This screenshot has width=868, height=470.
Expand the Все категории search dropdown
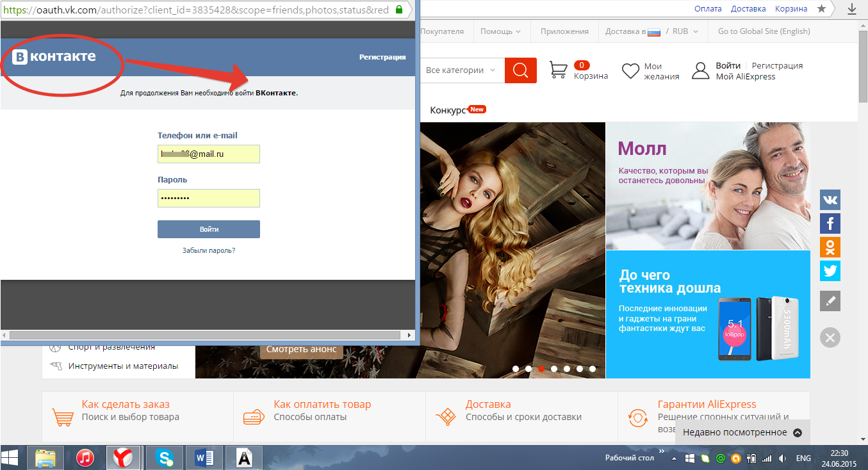click(x=461, y=70)
